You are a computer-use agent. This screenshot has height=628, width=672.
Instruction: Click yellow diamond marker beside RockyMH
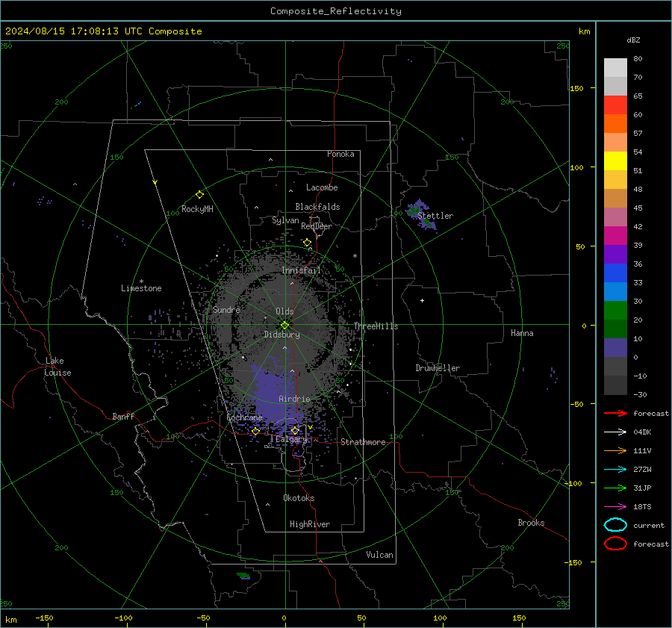click(x=199, y=195)
